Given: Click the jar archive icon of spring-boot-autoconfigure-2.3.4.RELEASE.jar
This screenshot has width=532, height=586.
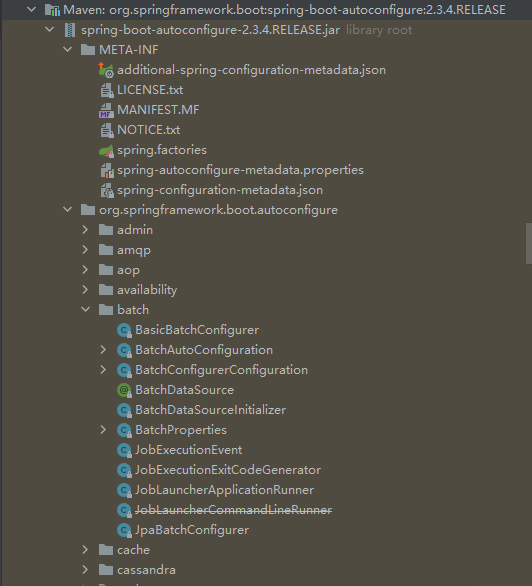Looking at the screenshot, I should point(70,30).
